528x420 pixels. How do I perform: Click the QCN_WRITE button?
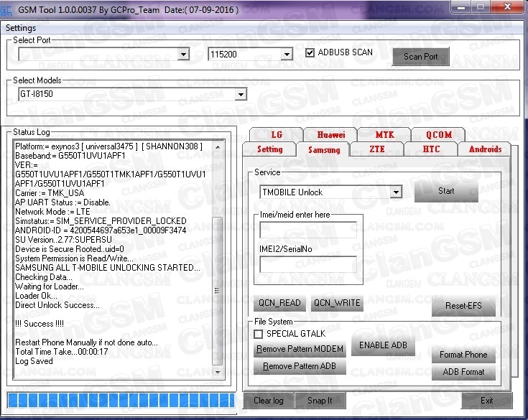pyautogui.click(x=337, y=303)
